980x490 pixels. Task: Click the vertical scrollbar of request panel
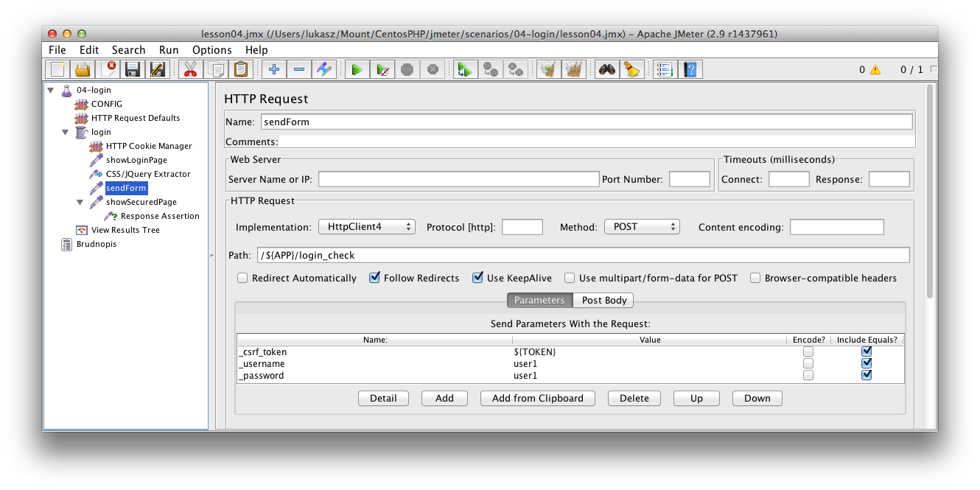click(x=930, y=192)
